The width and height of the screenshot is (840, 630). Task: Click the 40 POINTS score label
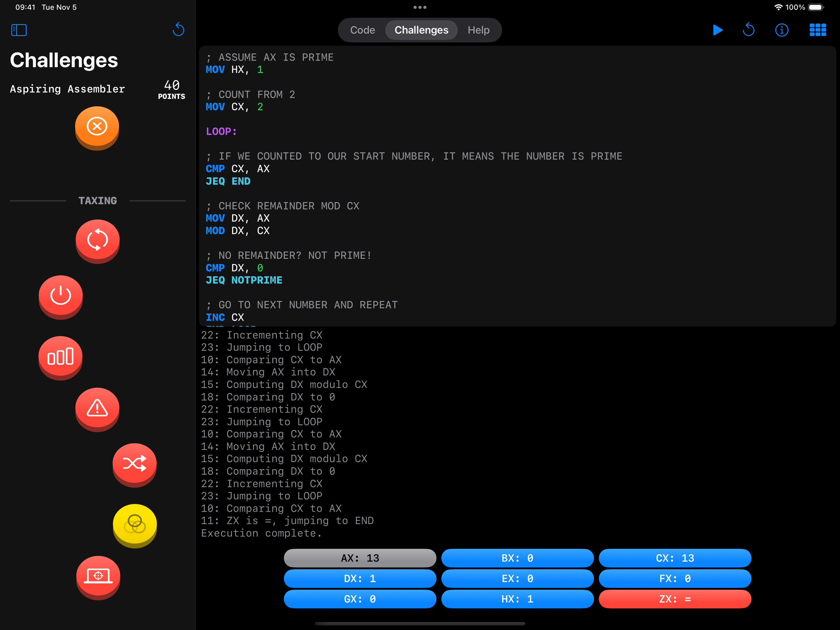[172, 90]
